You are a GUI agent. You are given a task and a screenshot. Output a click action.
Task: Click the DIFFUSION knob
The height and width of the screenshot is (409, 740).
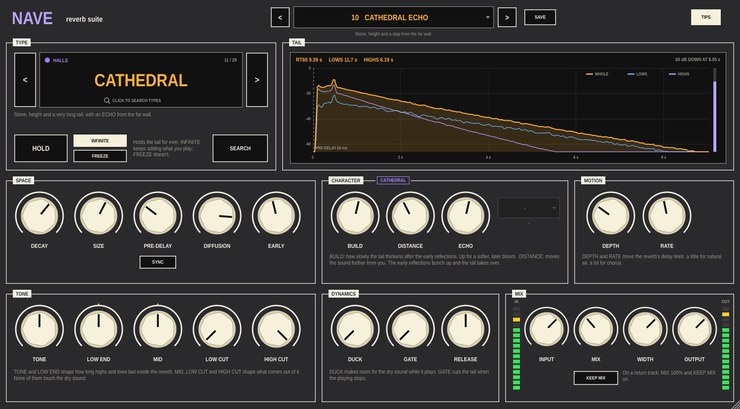217,216
